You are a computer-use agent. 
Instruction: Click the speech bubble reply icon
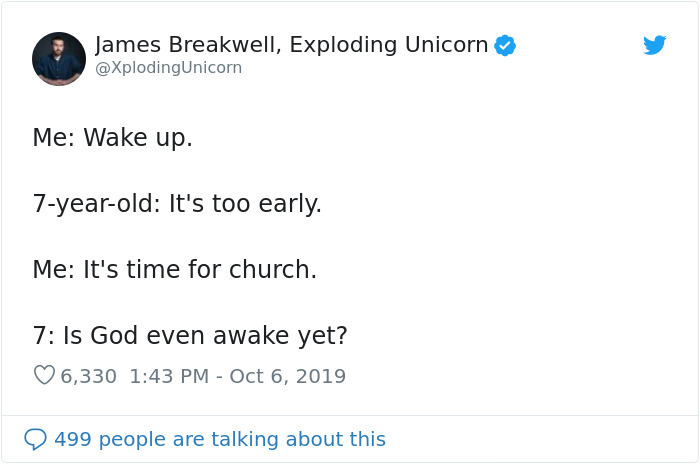tap(35, 439)
